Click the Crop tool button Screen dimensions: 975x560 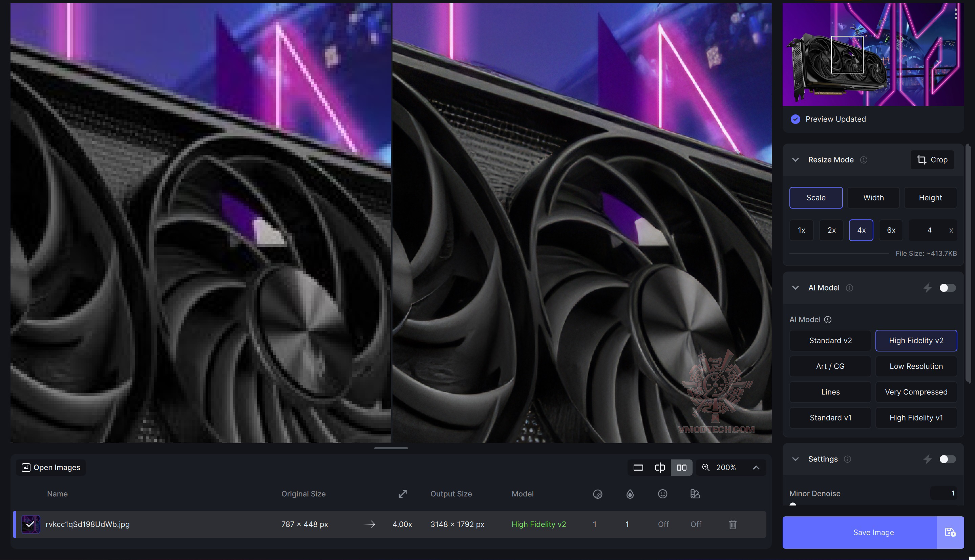[x=932, y=159]
